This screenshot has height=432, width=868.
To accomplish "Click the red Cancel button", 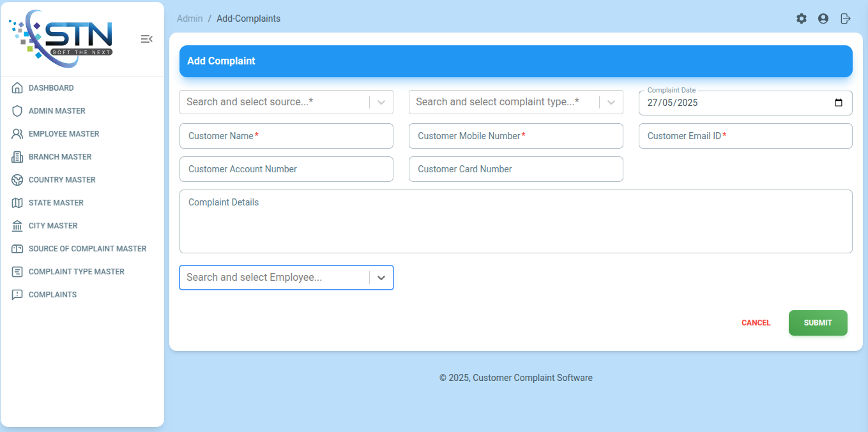I will [756, 323].
